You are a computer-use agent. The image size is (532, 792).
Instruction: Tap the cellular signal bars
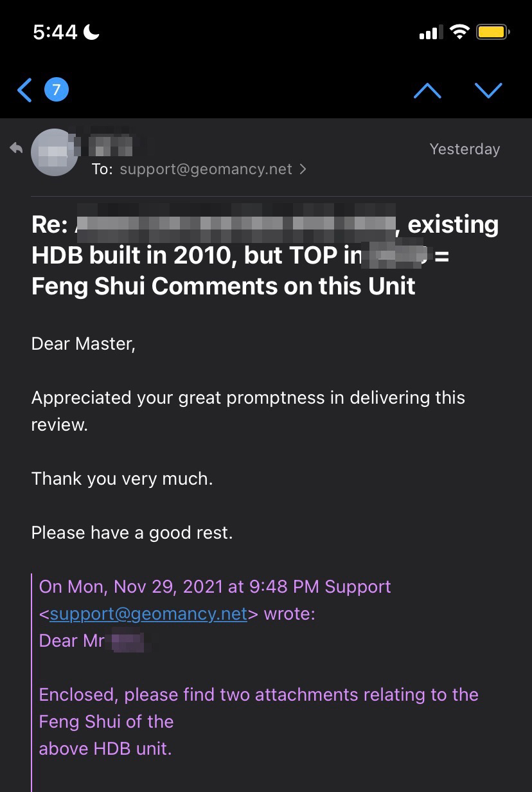click(x=429, y=32)
